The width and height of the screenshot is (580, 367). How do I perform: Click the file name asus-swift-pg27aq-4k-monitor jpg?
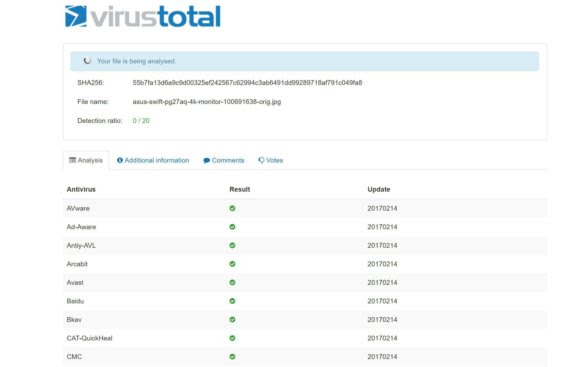click(207, 102)
